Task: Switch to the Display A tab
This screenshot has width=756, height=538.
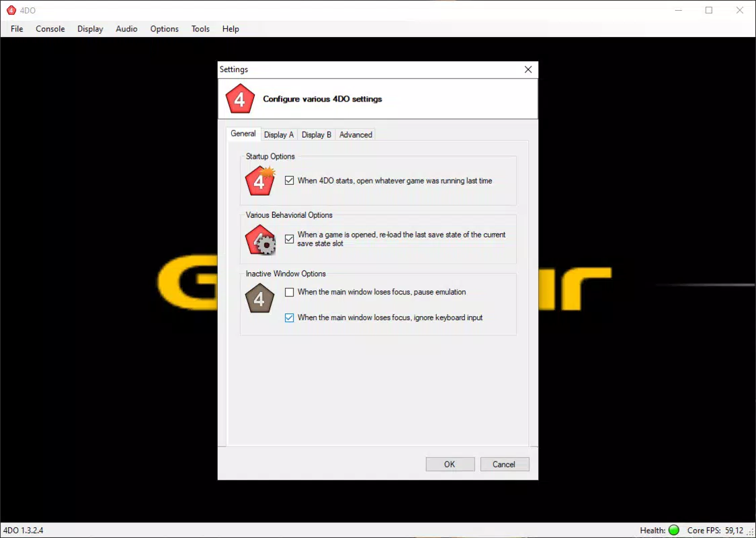Action: pos(279,134)
